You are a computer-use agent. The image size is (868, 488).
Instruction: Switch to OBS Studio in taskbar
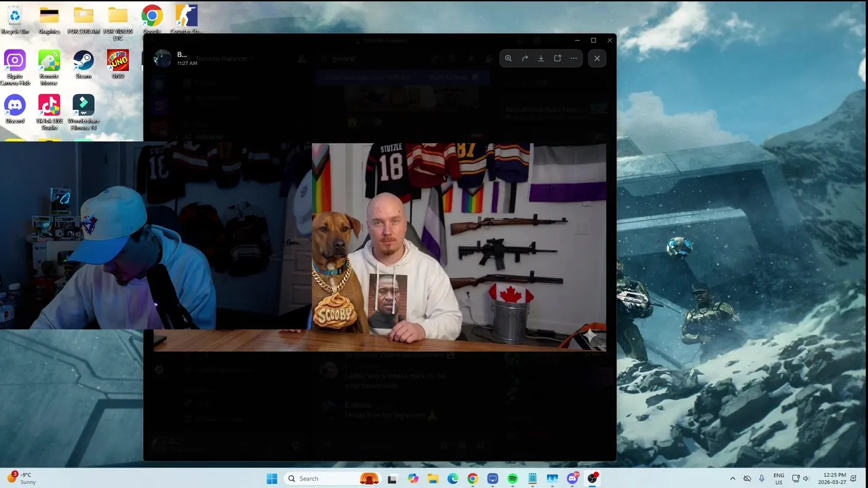[x=593, y=479]
